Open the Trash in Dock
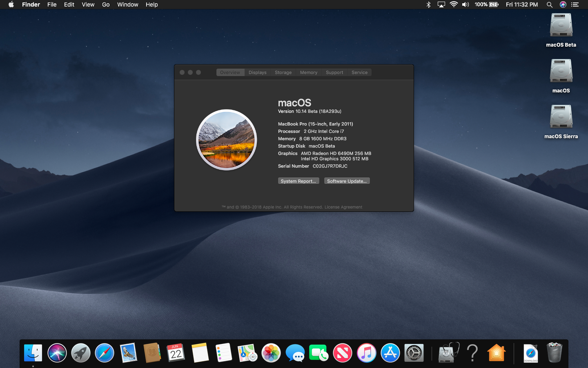The image size is (588, 368). pos(555,353)
